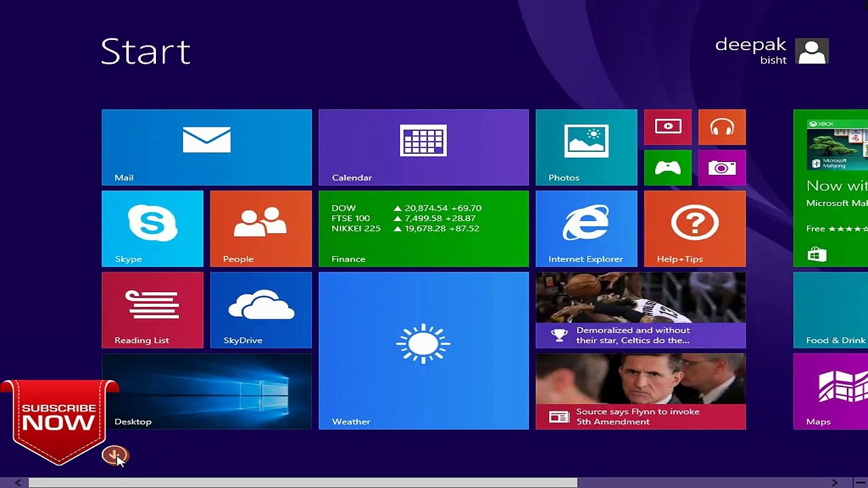868x488 pixels.
Task: Open the Camera tile
Action: point(722,167)
